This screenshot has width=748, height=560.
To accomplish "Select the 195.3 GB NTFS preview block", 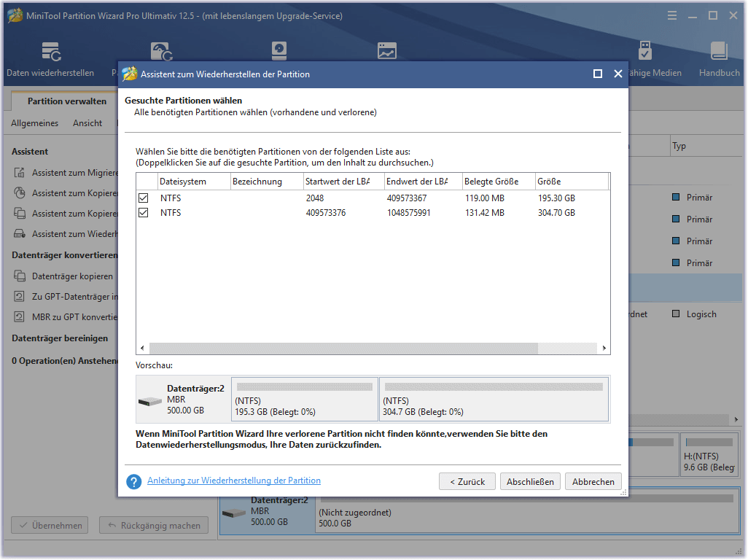I will click(x=304, y=400).
